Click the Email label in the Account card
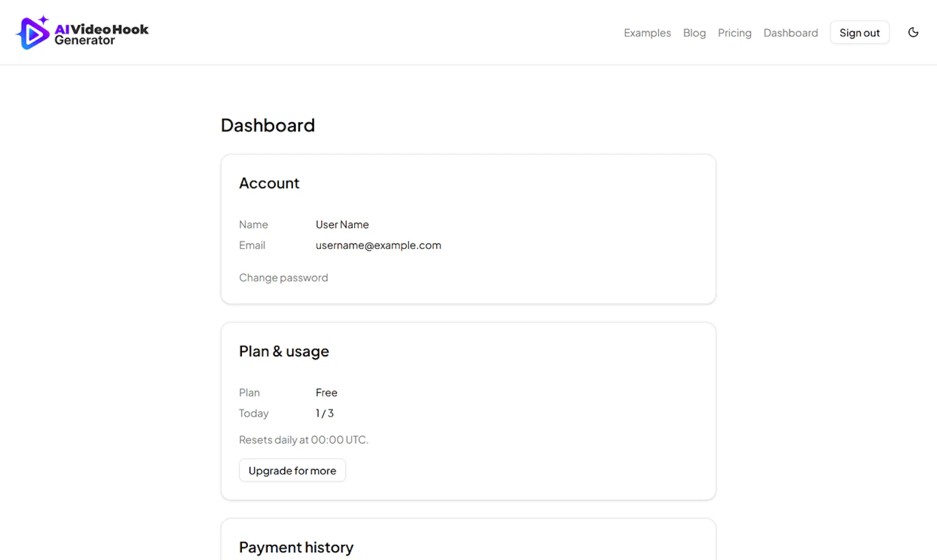The height and width of the screenshot is (560, 937). 252,245
